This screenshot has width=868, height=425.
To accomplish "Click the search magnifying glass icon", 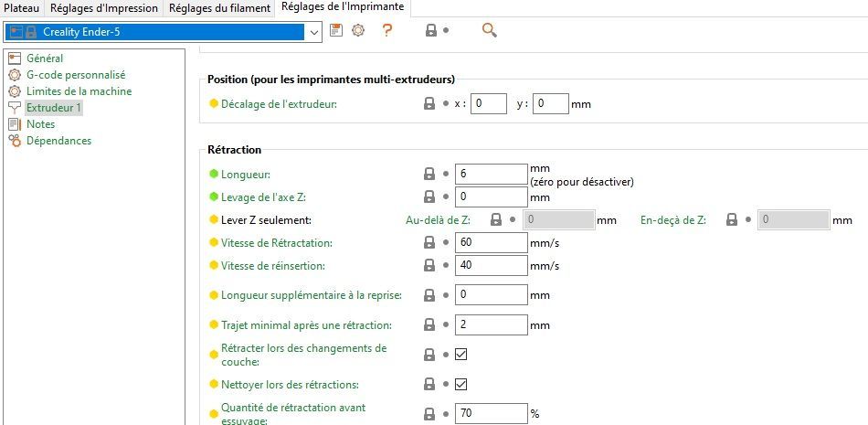I will (x=490, y=30).
